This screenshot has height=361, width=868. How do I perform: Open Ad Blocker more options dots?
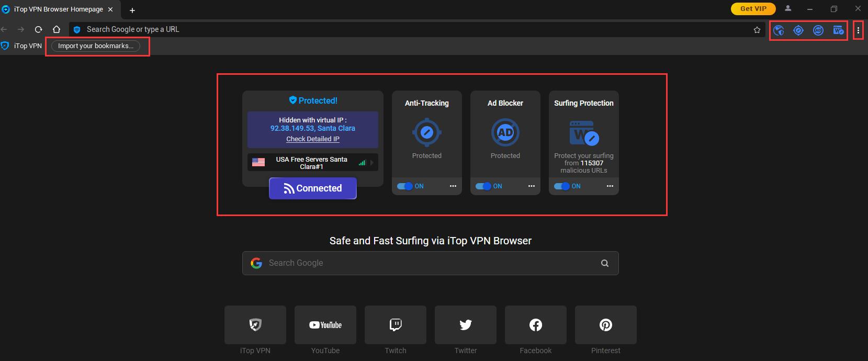532,186
